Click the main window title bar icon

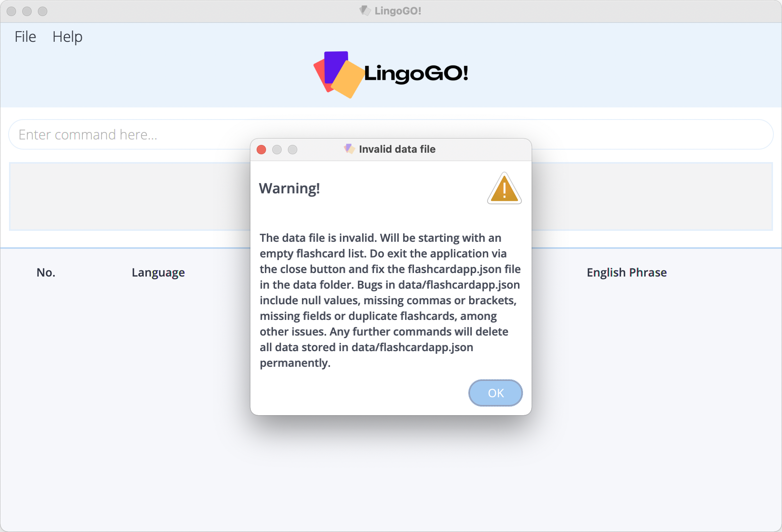pyautogui.click(x=365, y=11)
